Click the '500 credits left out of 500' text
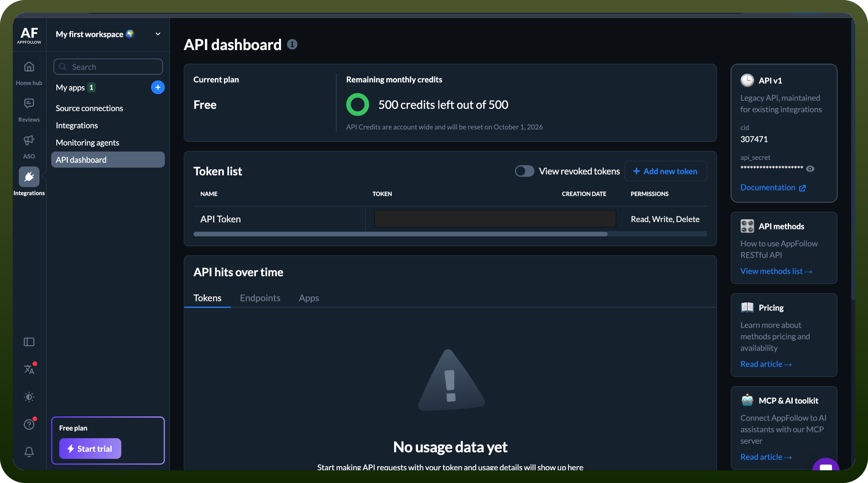868x483 pixels. click(443, 105)
